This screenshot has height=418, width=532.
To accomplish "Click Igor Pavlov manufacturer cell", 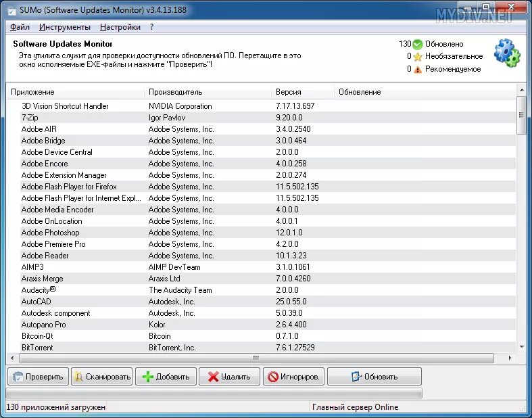I will tap(167, 118).
